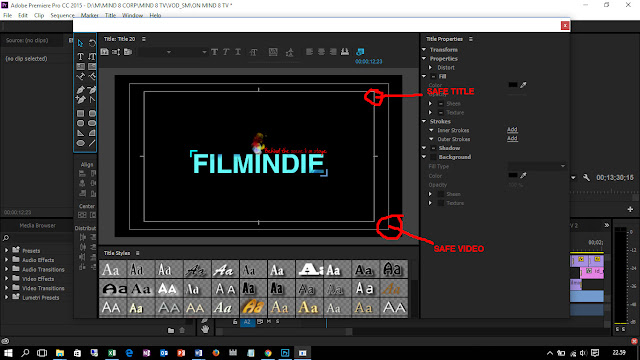Open the Title Styles panel menu
The image size is (640, 360).
coord(138,253)
